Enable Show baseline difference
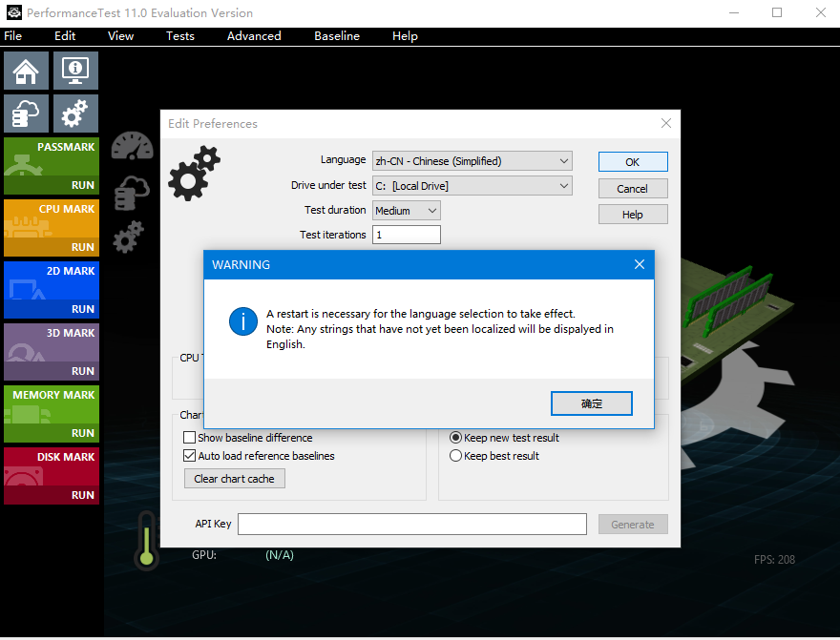 coord(189,437)
